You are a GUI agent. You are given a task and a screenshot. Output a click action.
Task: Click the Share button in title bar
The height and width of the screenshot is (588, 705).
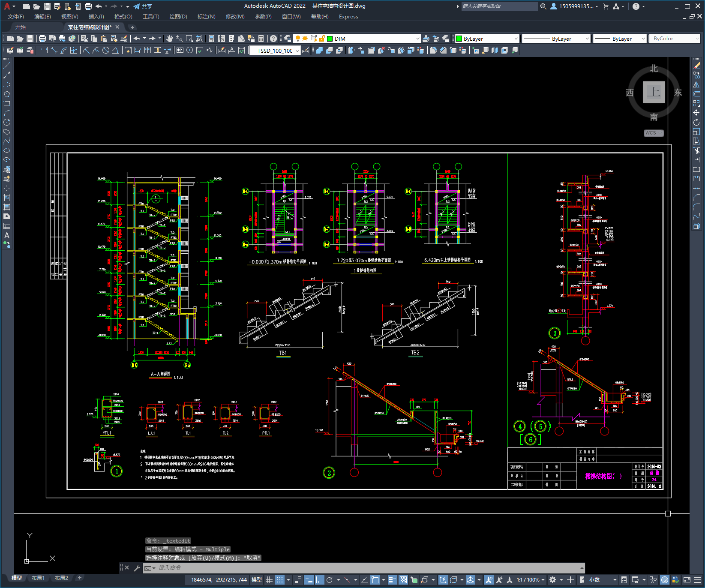tap(143, 6)
